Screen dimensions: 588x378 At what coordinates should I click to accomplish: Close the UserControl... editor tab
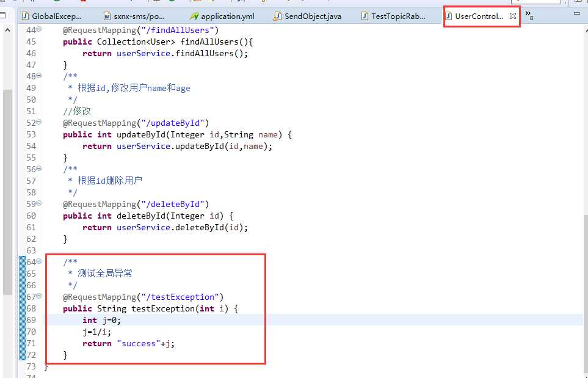tap(513, 16)
